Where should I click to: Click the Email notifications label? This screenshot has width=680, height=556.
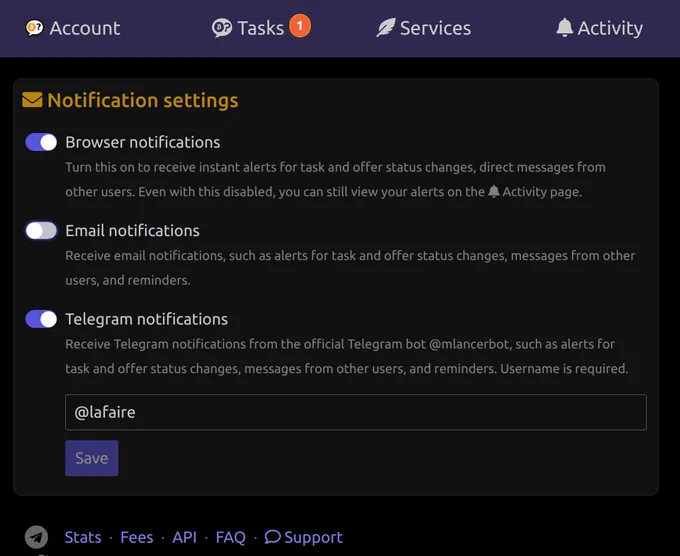132,231
